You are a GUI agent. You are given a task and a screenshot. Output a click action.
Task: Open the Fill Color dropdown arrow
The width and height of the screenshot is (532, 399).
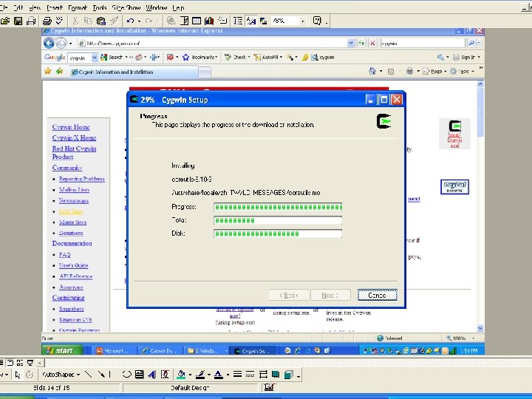point(190,375)
